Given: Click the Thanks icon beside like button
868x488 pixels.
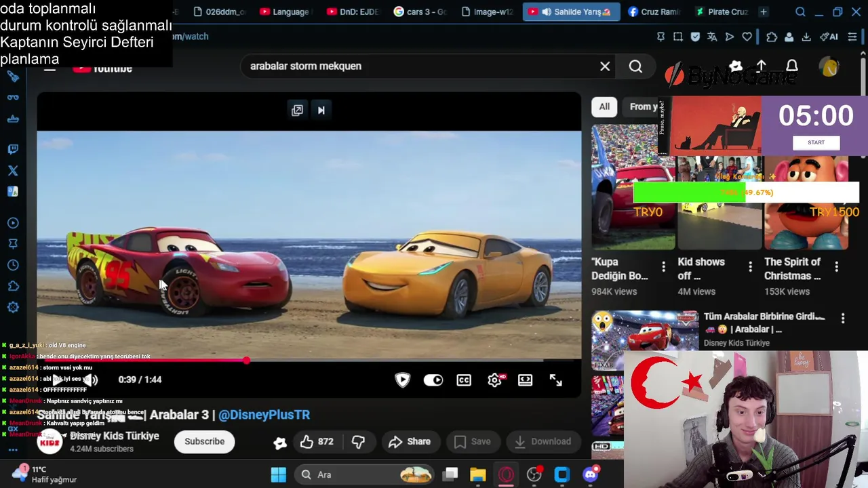Looking at the screenshot, I should tap(280, 442).
